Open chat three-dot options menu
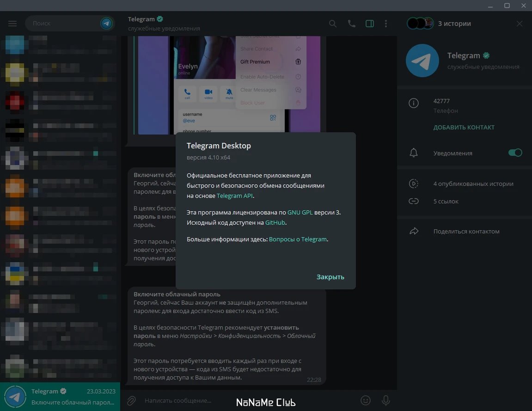 click(386, 24)
